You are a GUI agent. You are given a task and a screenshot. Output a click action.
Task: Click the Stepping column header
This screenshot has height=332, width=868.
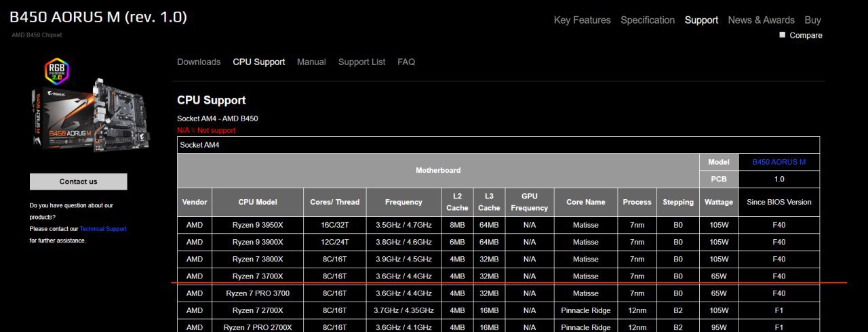[678, 202]
